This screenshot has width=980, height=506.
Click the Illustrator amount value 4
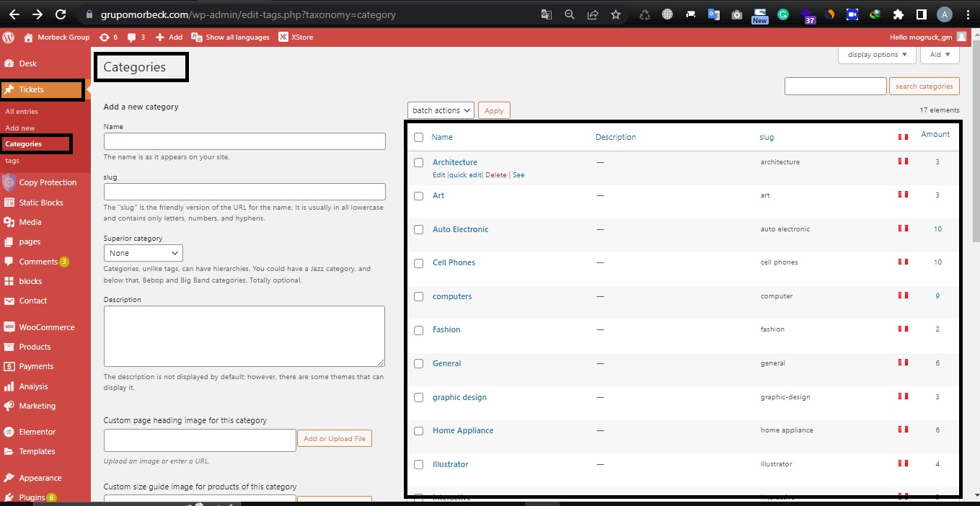937,464
